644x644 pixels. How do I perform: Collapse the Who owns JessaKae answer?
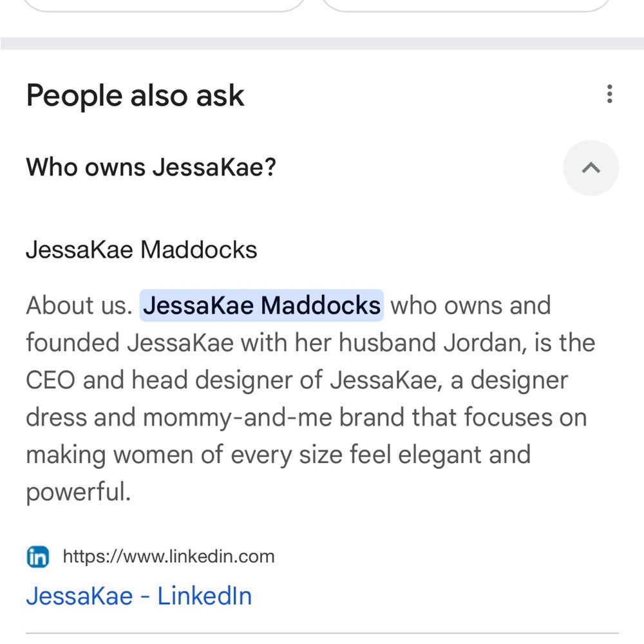[x=591, y=168]
